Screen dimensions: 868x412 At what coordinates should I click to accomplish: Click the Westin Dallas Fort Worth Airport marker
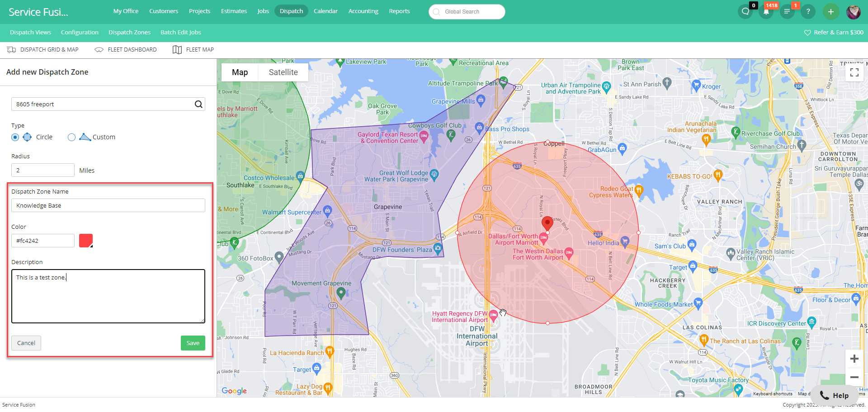[x=569, y=253]
